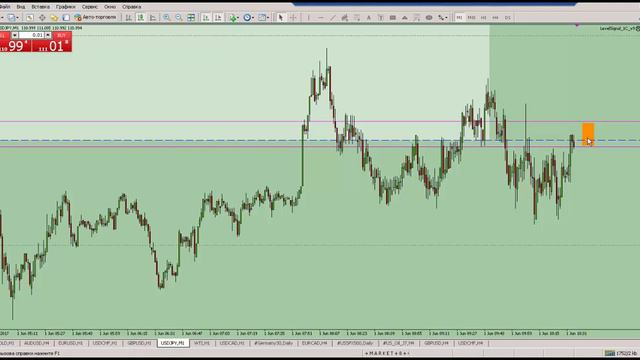
Task: Select the Fibonacci retracement tool
Action: 357,18
